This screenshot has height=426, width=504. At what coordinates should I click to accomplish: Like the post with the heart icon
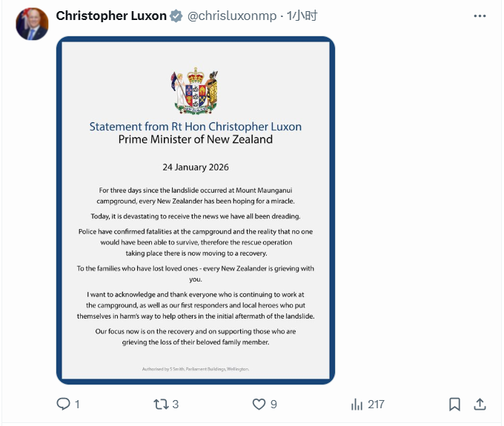pyautogui.click(x=259, y=404)
